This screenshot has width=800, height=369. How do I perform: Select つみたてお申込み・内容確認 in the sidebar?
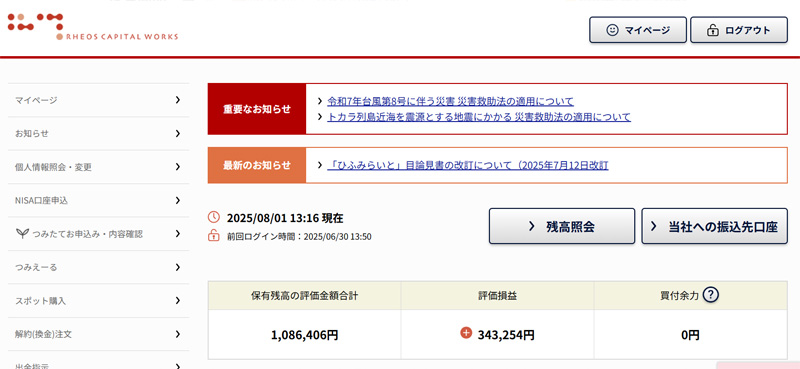(x=98, y=234)
